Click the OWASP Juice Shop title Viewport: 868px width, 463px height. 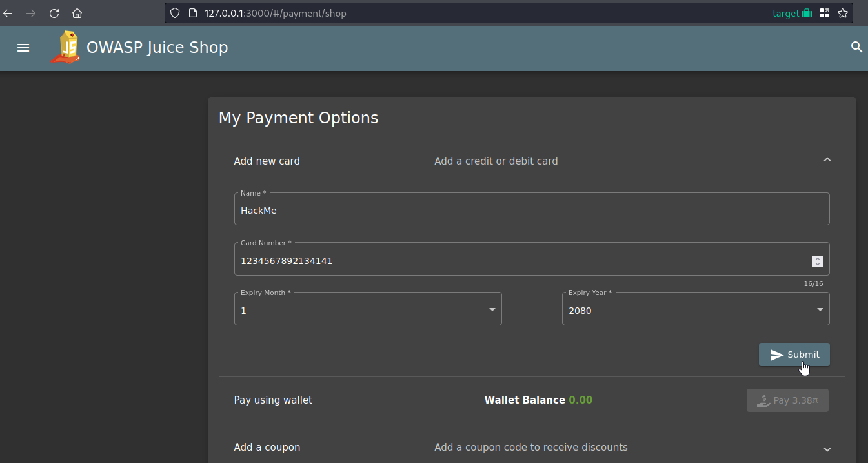click(157, 48)
